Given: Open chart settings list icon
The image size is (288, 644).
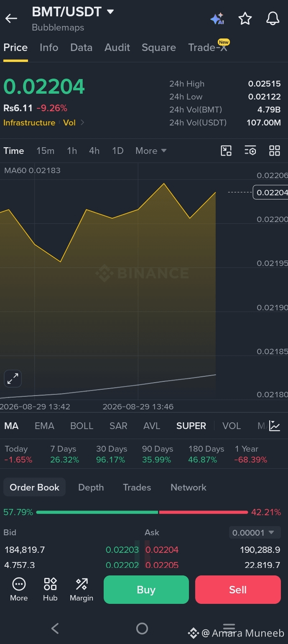Looking at the screenshot, I should tap(250, 151).
